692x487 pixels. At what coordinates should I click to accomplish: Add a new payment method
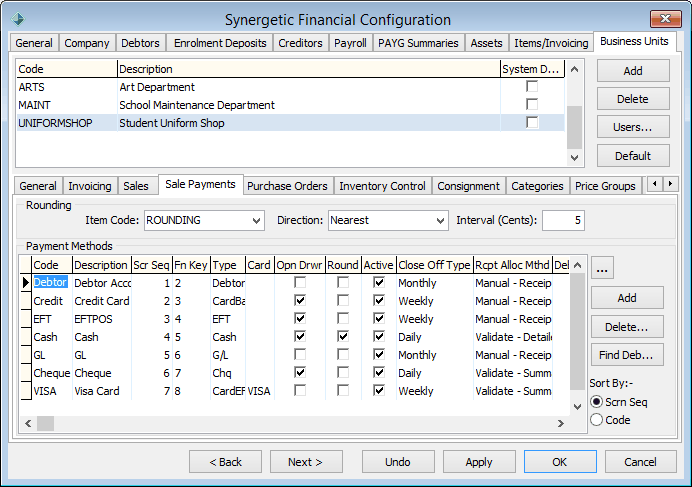click(x=627, y=298)
